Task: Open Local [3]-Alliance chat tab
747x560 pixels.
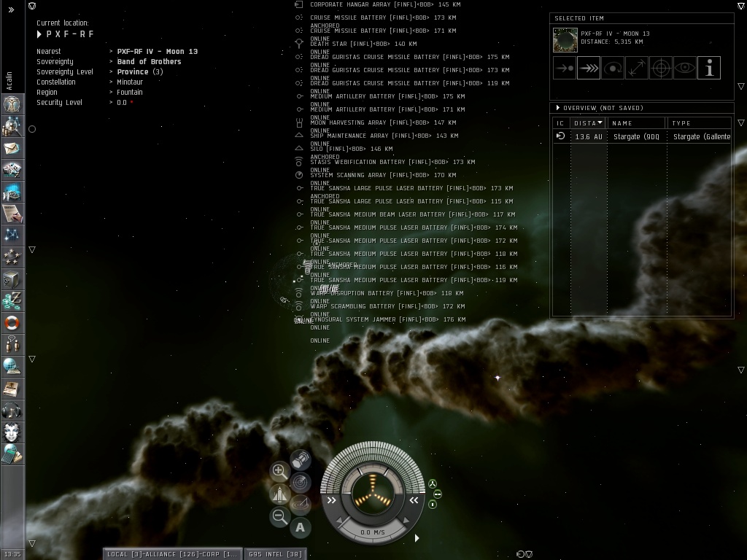Action: click(x=172, y=554)
